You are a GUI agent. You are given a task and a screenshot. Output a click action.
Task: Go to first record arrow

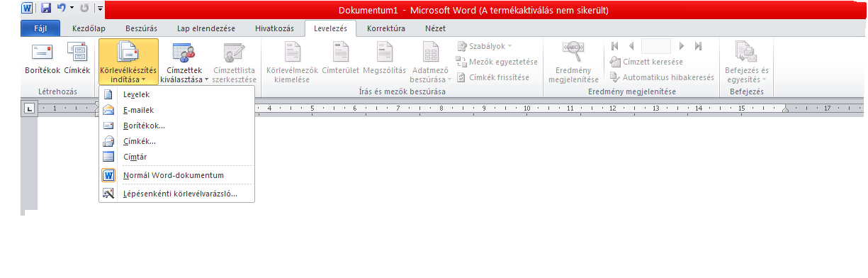coord(614,46)
